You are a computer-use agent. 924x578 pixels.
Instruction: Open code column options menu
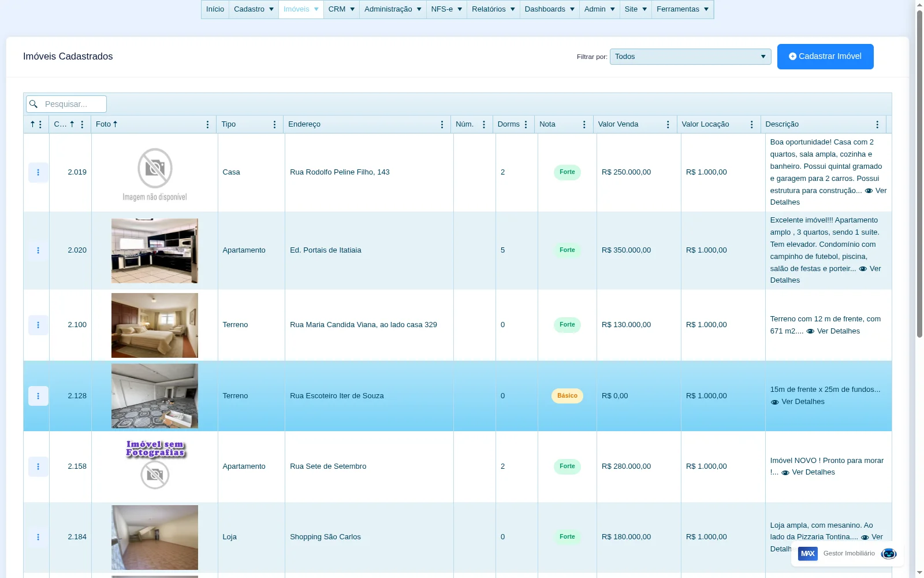83,124
